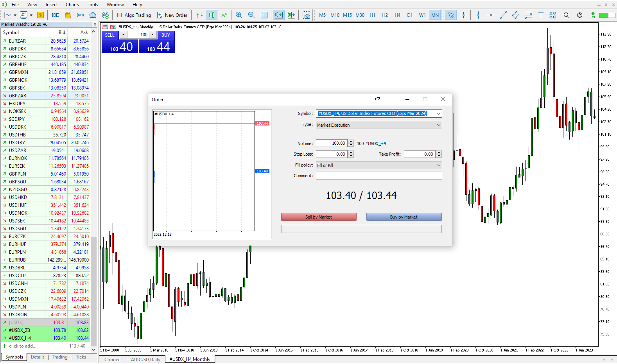Increase the Take Profit value with the up stepper

[439, 152]
